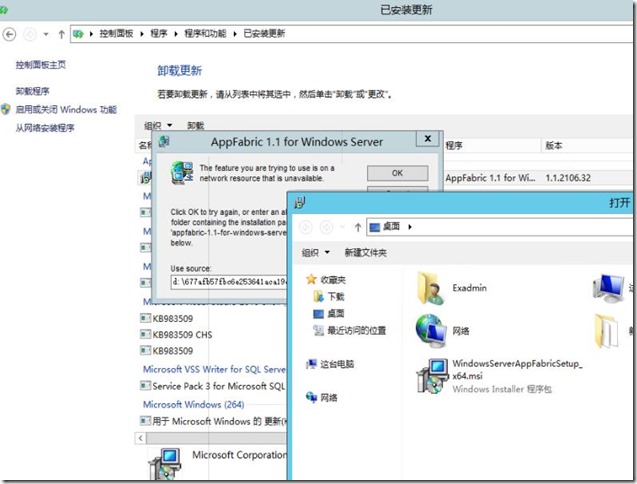The width and height of the screenshot is (637, 484).
Task: Expand the 组织 menu in installed updates toolbar
Action: click(x=158, y=125)
